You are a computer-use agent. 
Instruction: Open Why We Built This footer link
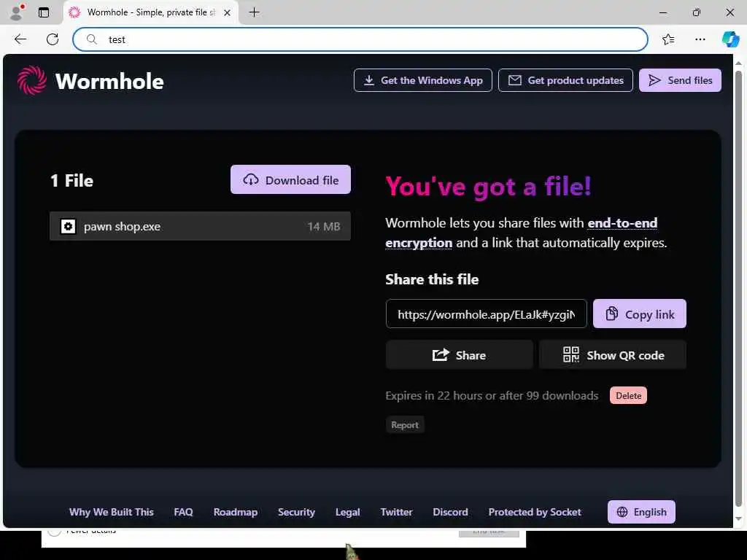[x=112, y=512]
